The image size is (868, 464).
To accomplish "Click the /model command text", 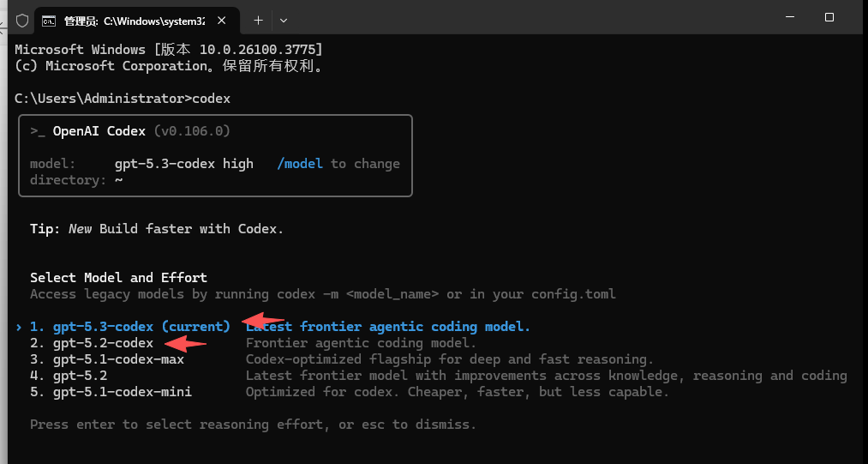I will tap(300, 164).
